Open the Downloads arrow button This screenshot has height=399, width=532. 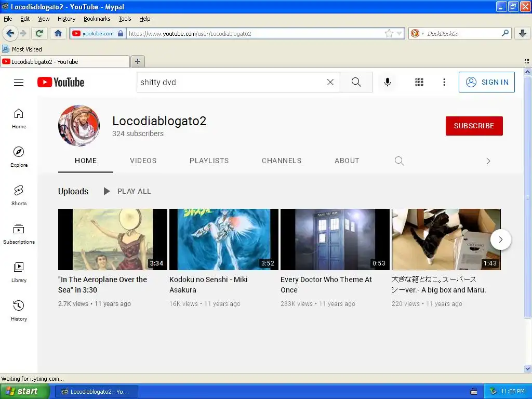(x=523, y=33)
